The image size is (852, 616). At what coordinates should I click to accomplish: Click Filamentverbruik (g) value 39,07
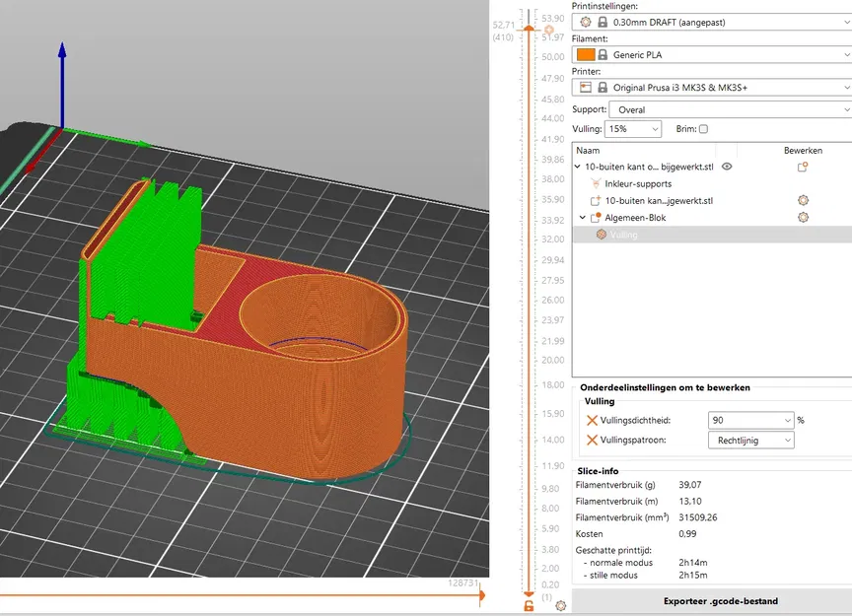click(x=689, y=485)
